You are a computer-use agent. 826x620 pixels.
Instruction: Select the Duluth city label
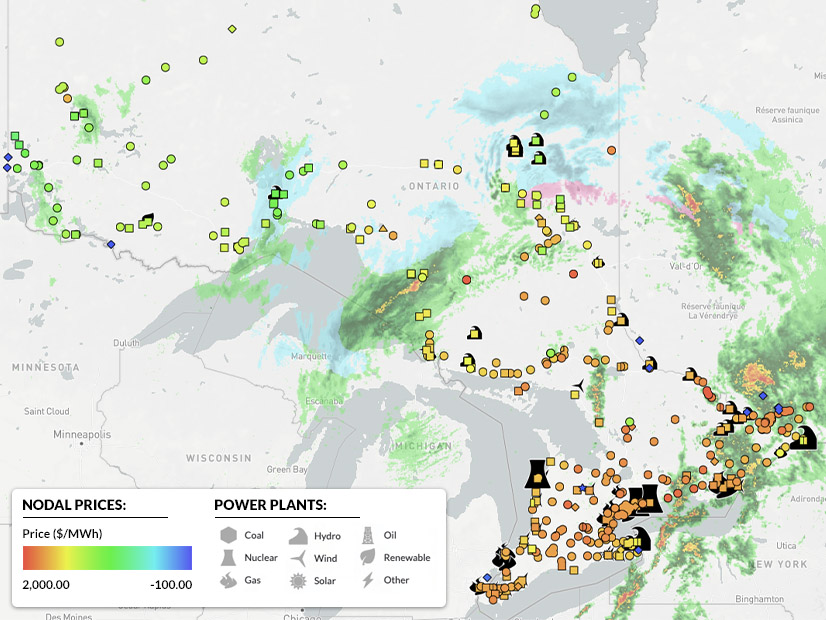click(x=153, y=342)
